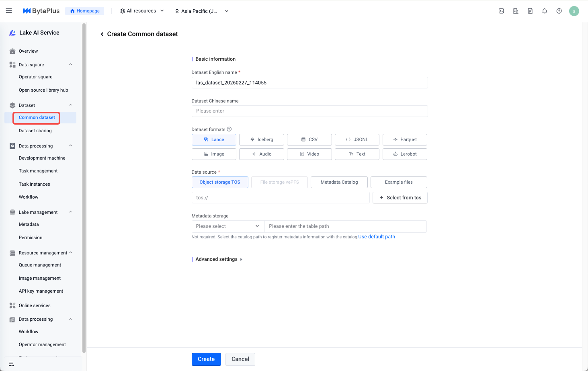The height and width of the screenshot is (371, 588).
Task: Go back using the arrow beside Create Common dataset
Action: pyautogui.click(x=102, y=34)
